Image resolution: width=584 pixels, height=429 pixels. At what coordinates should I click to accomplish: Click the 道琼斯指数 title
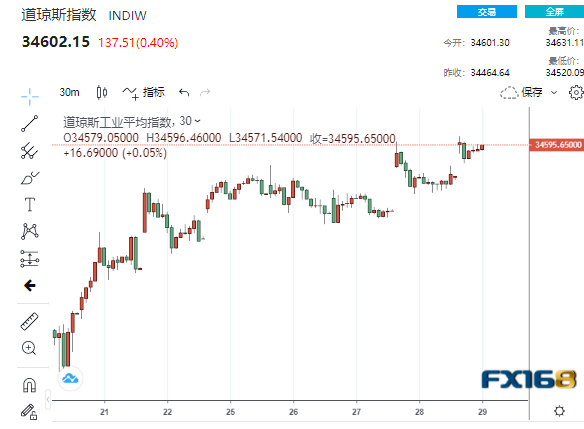[59, 15]
